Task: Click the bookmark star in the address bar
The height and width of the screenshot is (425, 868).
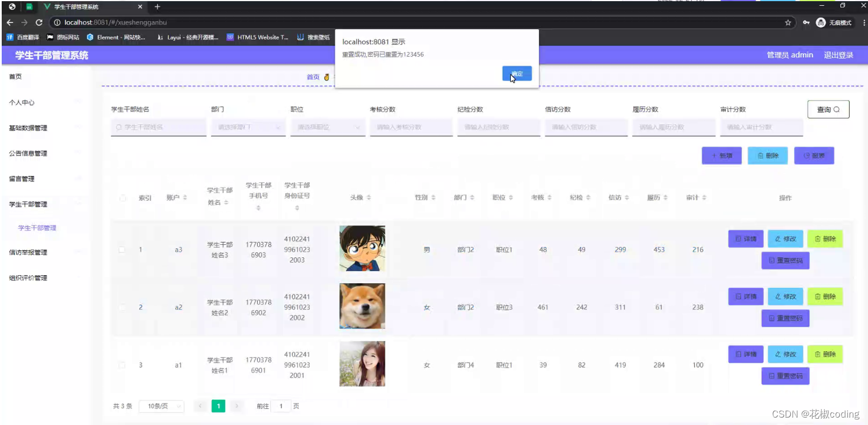Action: tap(787, 23)
